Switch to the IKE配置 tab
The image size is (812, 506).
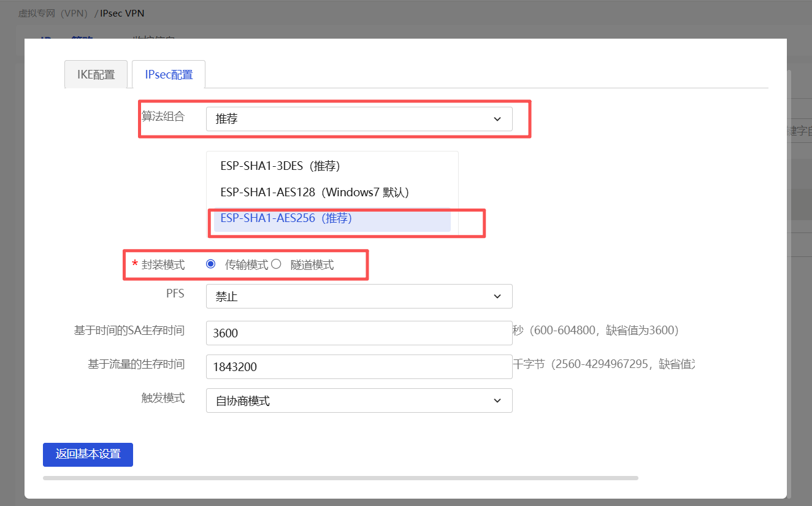click(x=96, y=75)
